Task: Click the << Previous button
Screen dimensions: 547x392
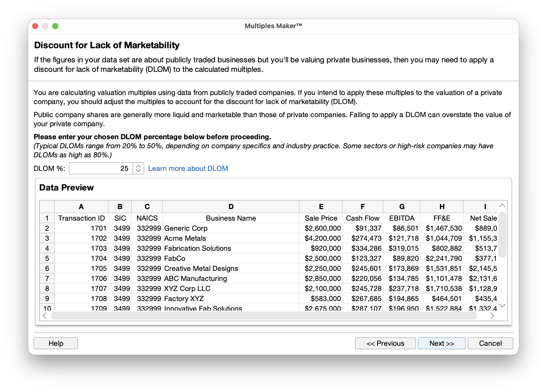Action: pyautogui.click(x=386, y=343)
